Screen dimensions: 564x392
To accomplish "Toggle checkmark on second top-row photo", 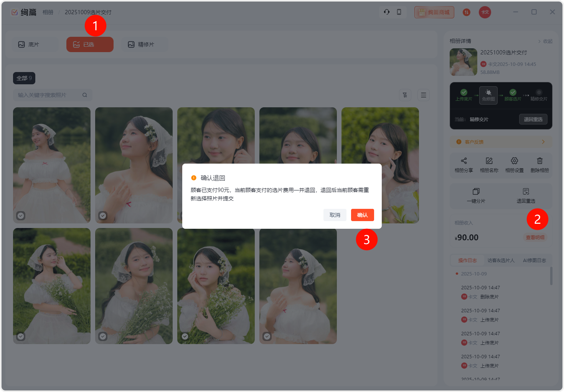I will coord(103,216).
